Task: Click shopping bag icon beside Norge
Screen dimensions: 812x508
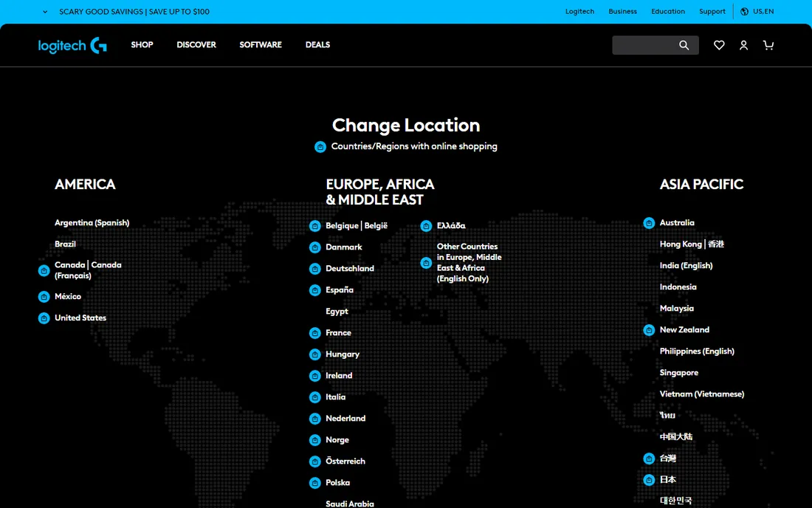Action: [315, 440]
